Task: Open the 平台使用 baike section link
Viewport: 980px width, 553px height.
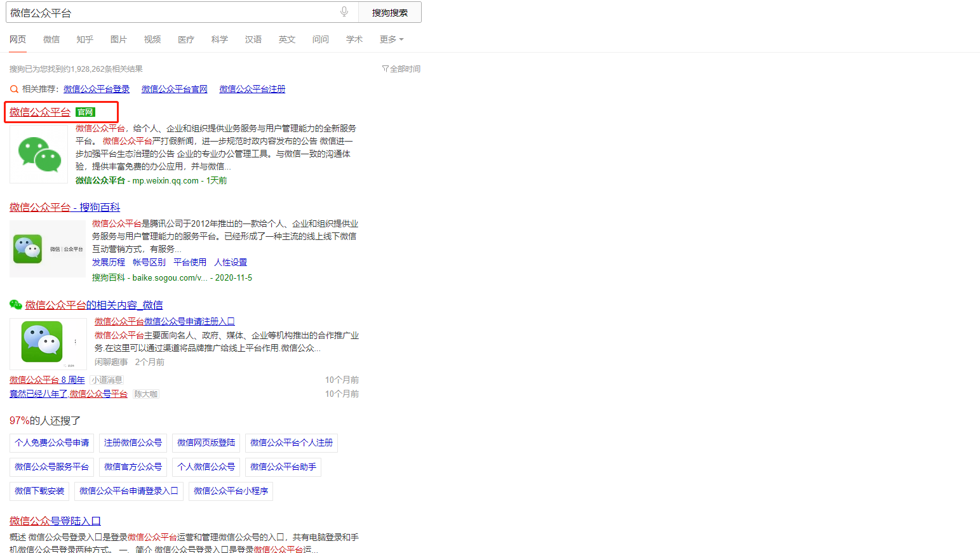Action: coord(190,262)
